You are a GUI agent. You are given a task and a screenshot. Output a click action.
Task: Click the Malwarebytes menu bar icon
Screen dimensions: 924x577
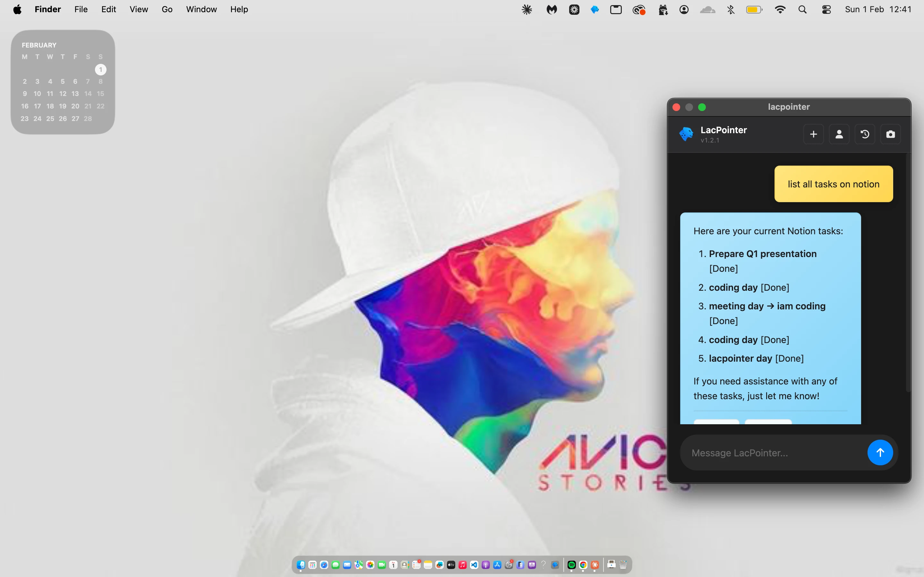pyautogui.click(x=551, y=10)
